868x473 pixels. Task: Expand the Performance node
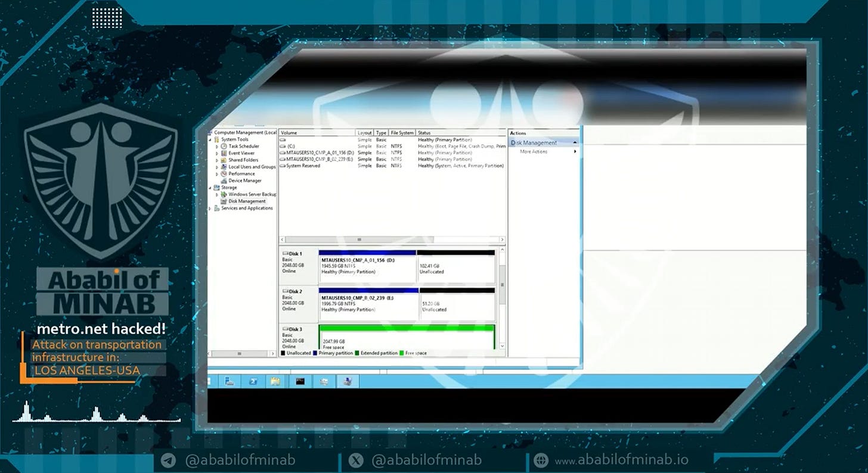217,173
